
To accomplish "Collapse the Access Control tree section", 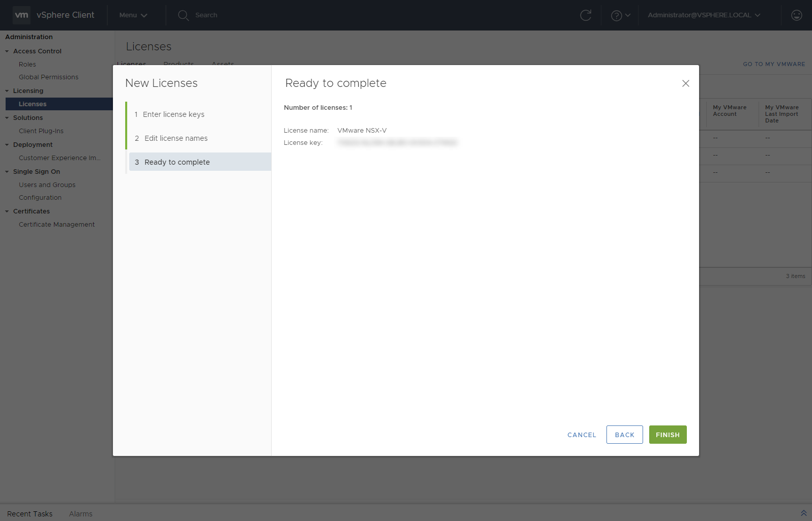I will [7, 51].
